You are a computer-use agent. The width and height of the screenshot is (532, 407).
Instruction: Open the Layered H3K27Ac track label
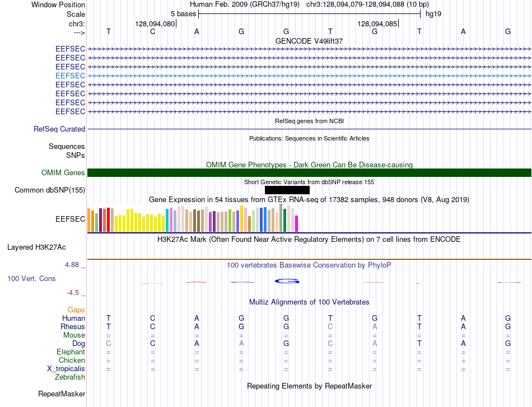36,247
